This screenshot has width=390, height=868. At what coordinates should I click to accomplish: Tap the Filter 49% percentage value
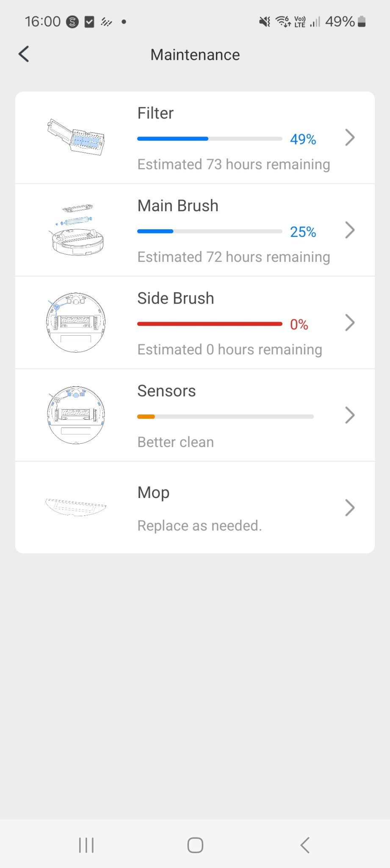pyautogui.click(x=303, y=139)
